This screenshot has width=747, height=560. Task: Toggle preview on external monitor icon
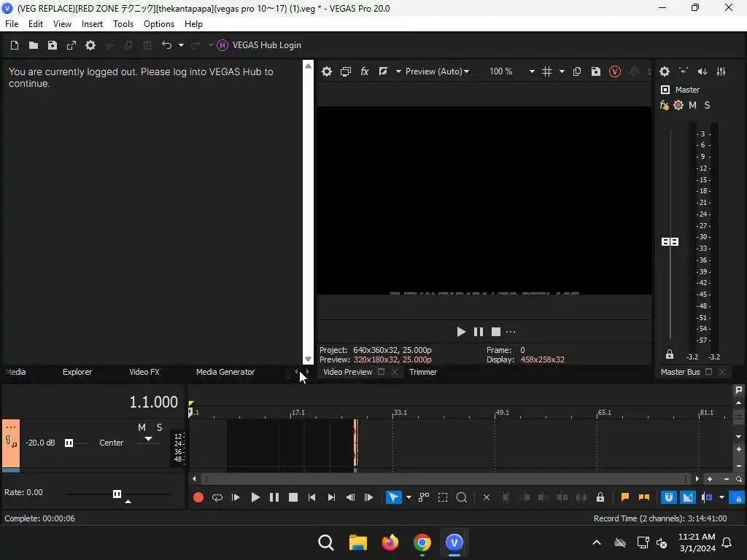point(346,71)
